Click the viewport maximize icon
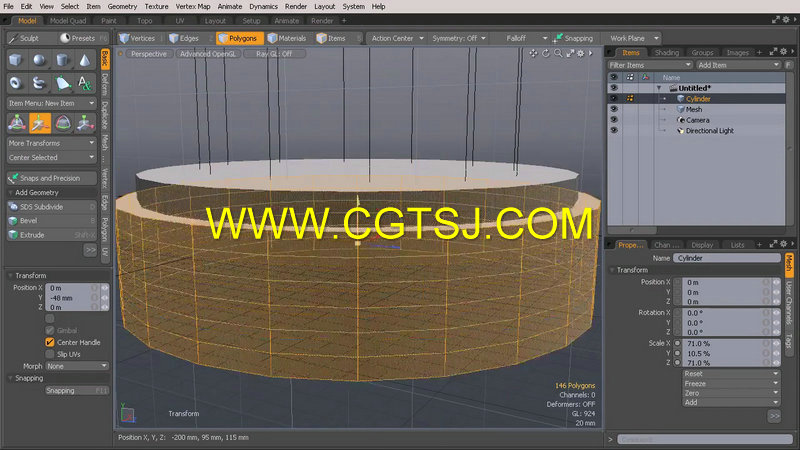 tap(570, 54)
